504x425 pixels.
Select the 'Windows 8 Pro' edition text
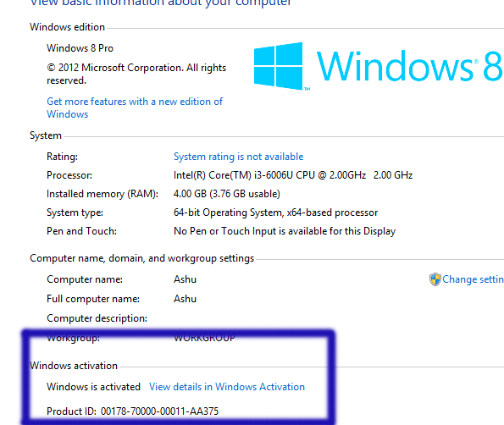click(80, 48)
